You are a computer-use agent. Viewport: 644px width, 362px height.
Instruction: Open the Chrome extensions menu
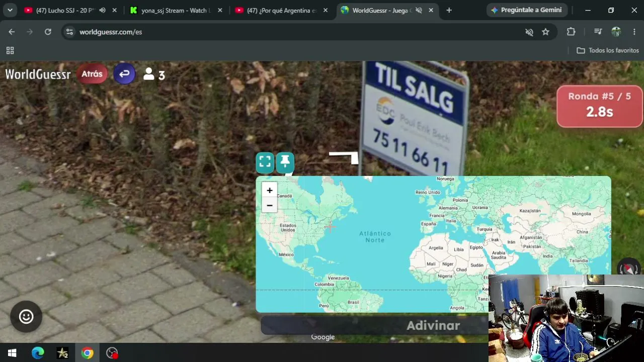click(x=571, y=32)
